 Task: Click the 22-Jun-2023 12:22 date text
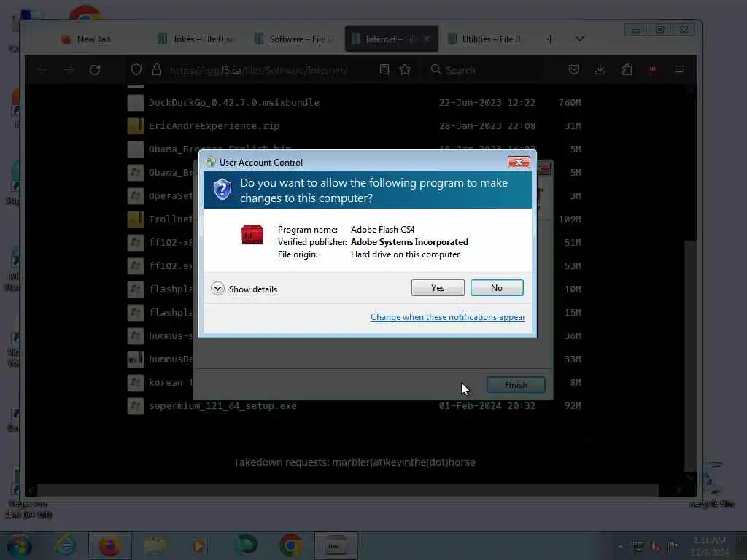click(x=487, y=102)
